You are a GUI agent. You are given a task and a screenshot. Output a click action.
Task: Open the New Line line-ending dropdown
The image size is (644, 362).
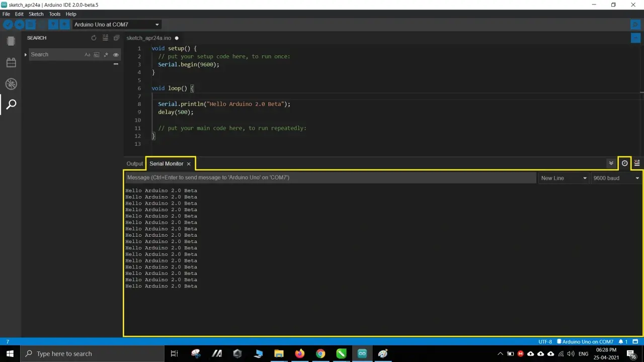coord(563,178)
